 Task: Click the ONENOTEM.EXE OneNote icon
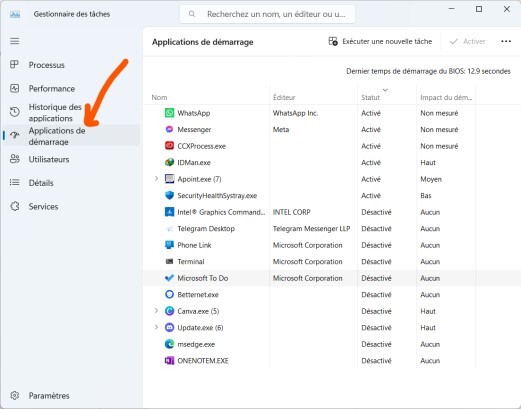pos(169,360)
